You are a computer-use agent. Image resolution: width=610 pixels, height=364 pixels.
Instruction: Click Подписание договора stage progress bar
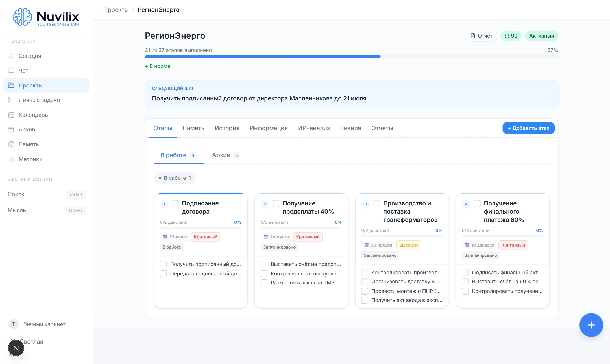pyautogui.click(x=201, y=228)
